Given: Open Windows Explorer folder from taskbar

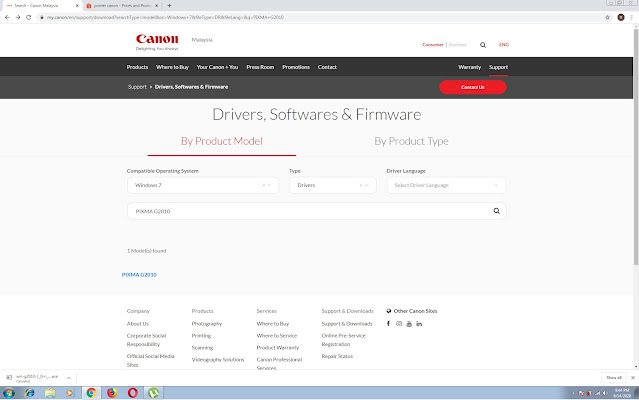Looking at the screenshot, I should (x=50, y=393).
